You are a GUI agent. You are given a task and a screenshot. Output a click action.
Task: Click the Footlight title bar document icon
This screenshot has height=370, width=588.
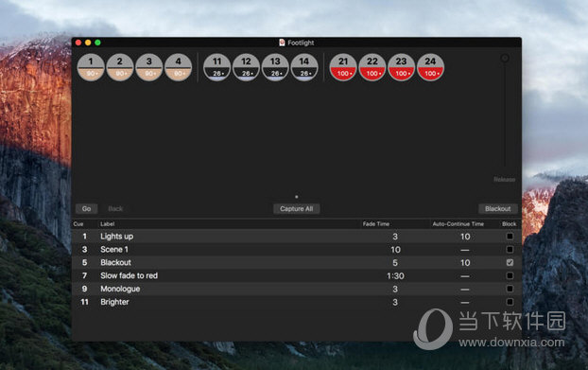pyautogui.click(x=282, y=43)
